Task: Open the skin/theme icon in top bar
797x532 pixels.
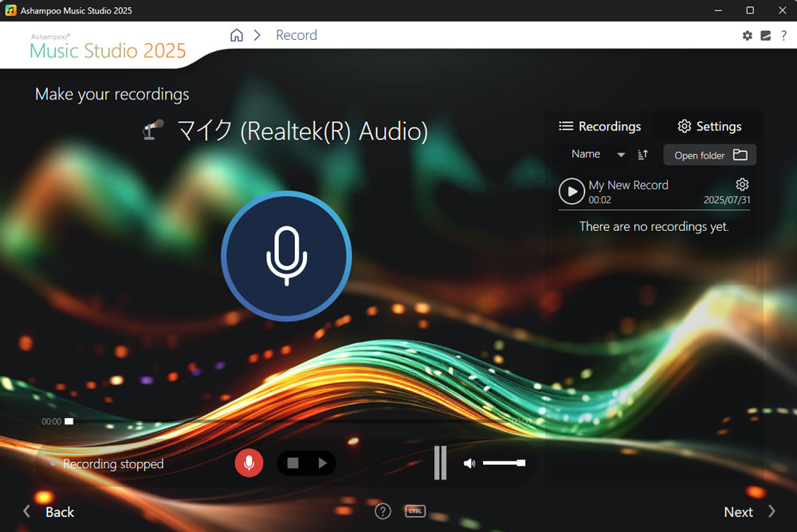Action: [765, 36]
